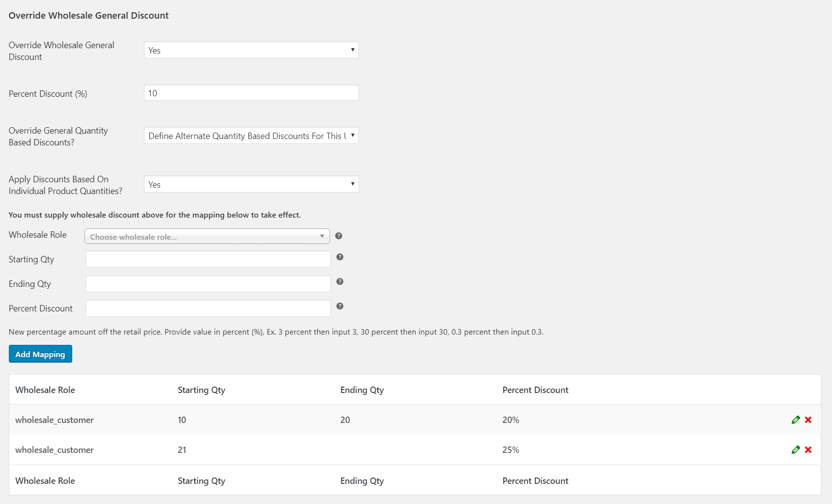Click into the Starting Qty input
Screen dimensions: 832x504
point(208,259)
